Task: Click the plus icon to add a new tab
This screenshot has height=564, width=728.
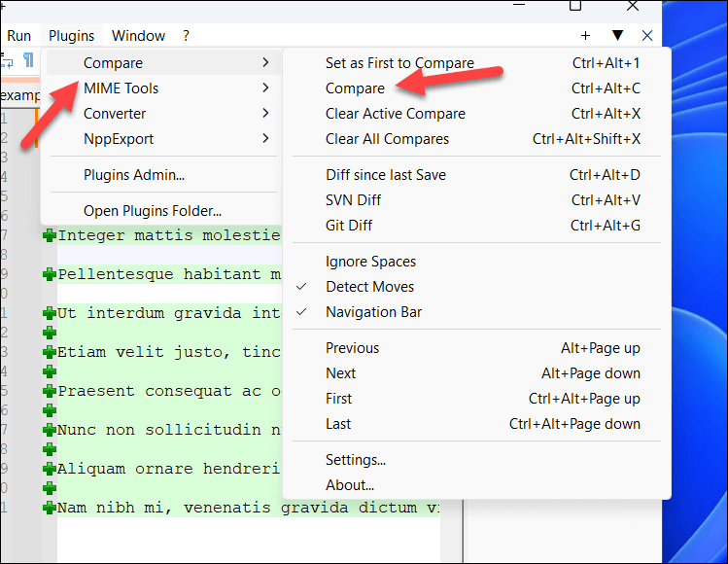Action: (x=585, y=36)
